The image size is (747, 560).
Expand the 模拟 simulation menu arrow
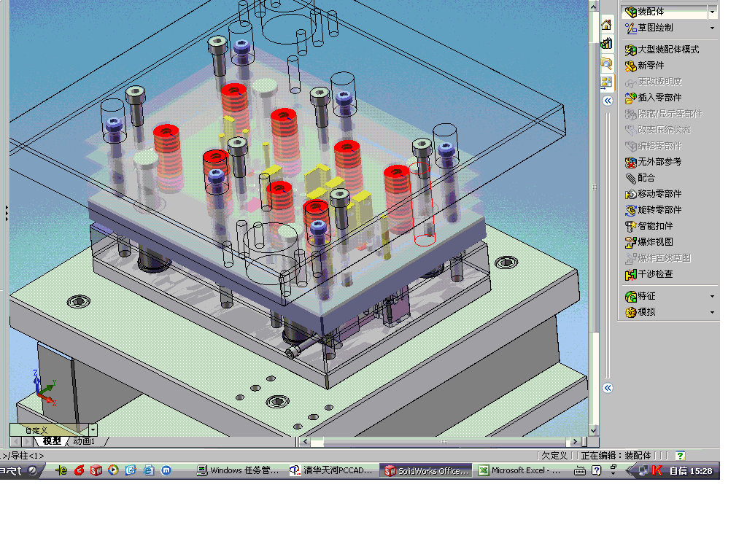click(x=712, y=312)
